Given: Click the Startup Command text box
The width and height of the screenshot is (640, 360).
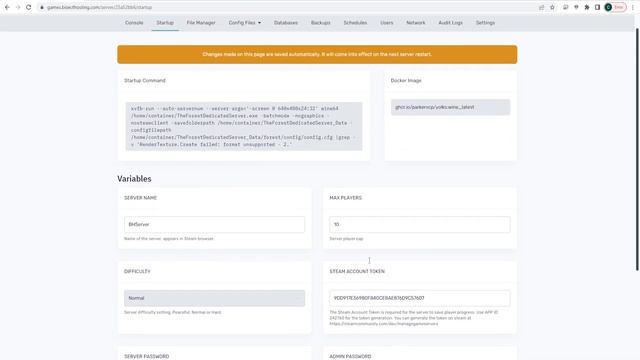Looking at the screenshot, I should [244, 126].
